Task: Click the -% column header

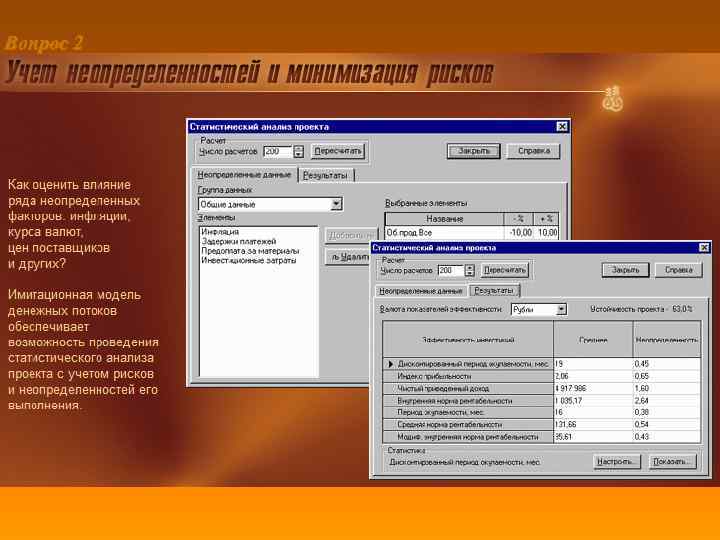Action: coord(518,219)
